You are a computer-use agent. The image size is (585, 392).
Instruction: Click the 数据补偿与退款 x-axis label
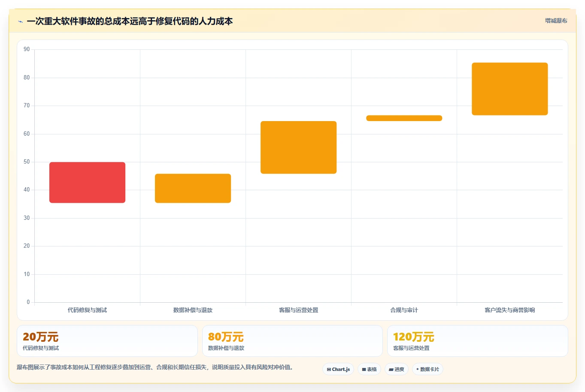click(193, 310)
